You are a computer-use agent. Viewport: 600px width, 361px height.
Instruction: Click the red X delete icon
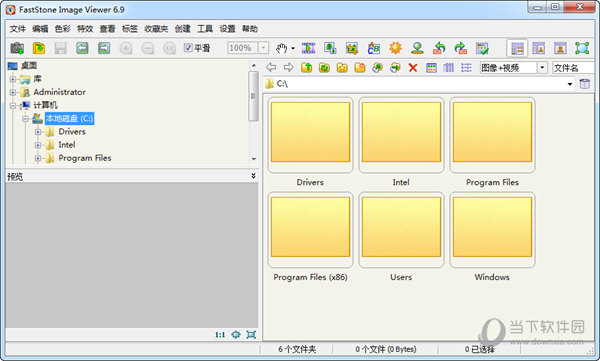413,68
